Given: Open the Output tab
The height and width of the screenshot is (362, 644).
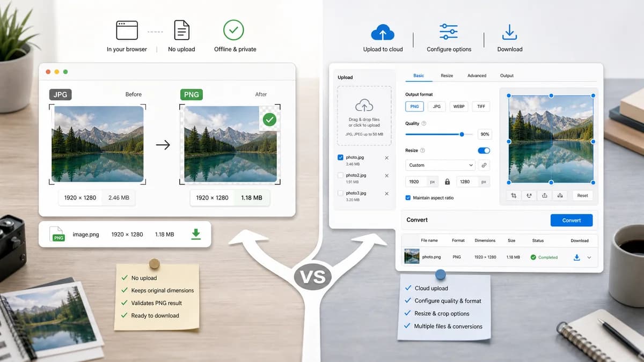Looking at the screenshot, I should click(507, 76).
